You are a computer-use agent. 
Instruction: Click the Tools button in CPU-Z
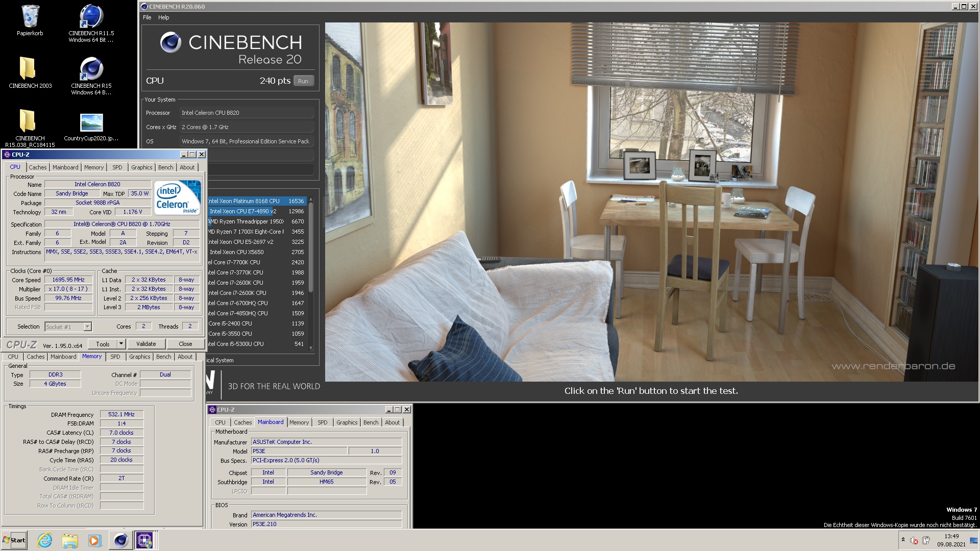pos(103,344)
